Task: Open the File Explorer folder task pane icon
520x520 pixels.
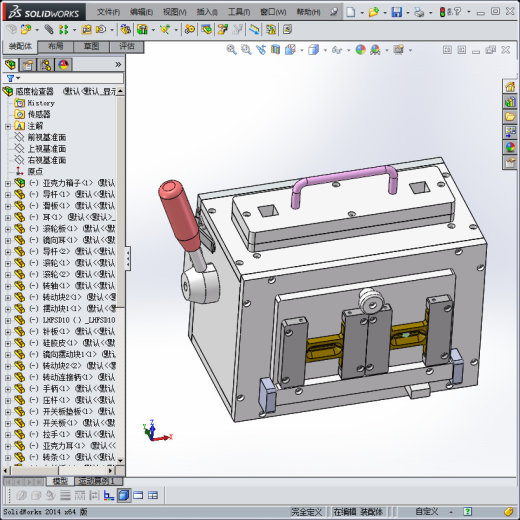Action: 510,117
